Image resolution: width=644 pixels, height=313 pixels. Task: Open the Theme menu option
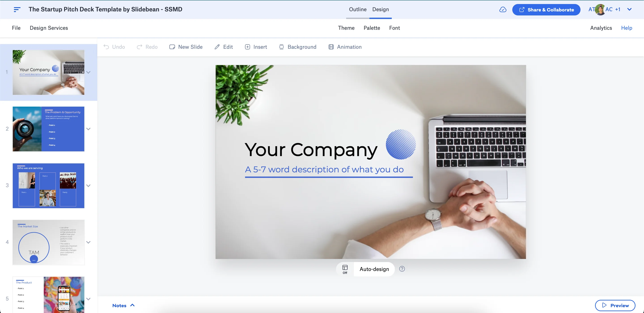346,27
